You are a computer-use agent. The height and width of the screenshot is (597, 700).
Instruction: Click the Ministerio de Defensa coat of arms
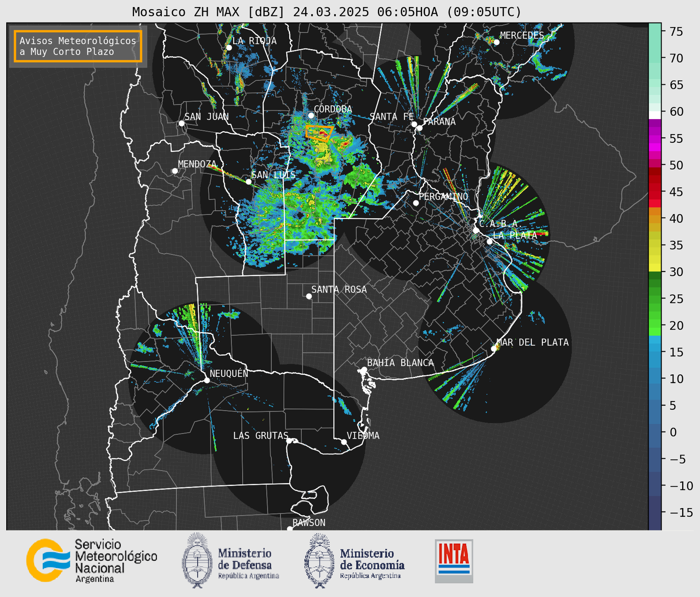click(x=198, y=560)
